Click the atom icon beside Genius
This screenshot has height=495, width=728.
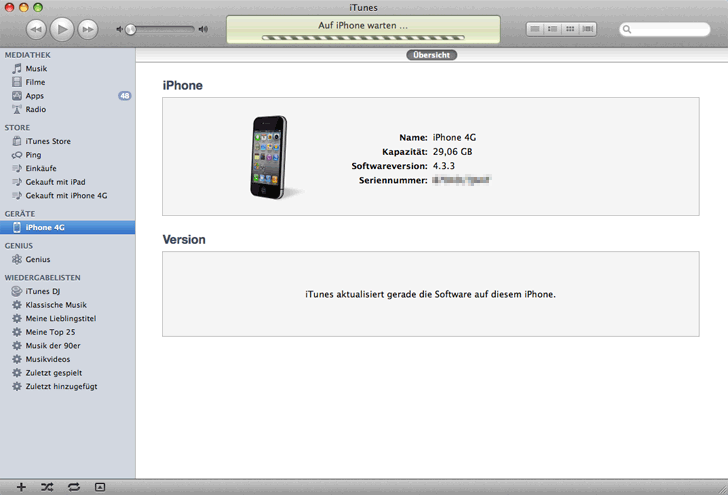point(17,259)
